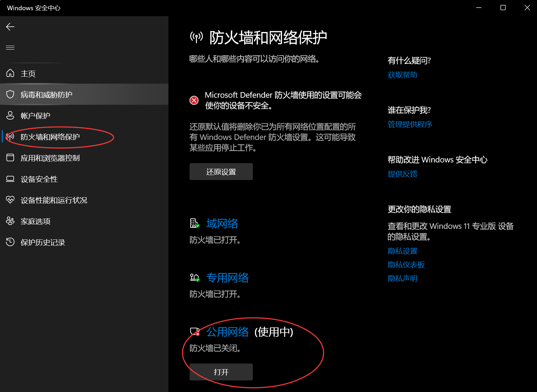The width and height of the screenshot is (537, 392).
Task: Open 设备性能和运行状况 section
Action: (84, 200)
